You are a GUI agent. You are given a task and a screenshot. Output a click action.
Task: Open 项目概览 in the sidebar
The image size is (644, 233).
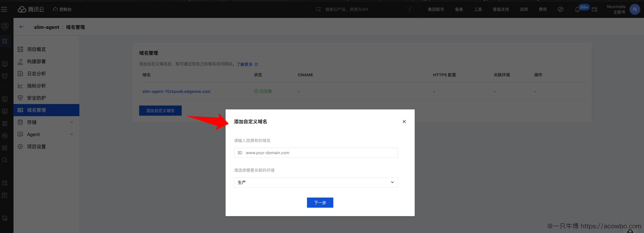(46, 49)
